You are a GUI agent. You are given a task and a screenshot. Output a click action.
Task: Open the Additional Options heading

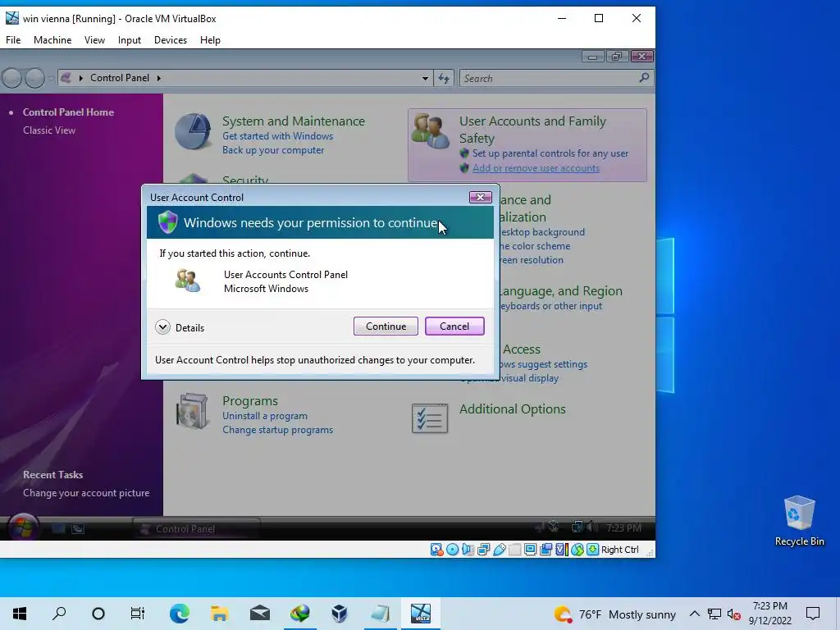tap(512, 409)
